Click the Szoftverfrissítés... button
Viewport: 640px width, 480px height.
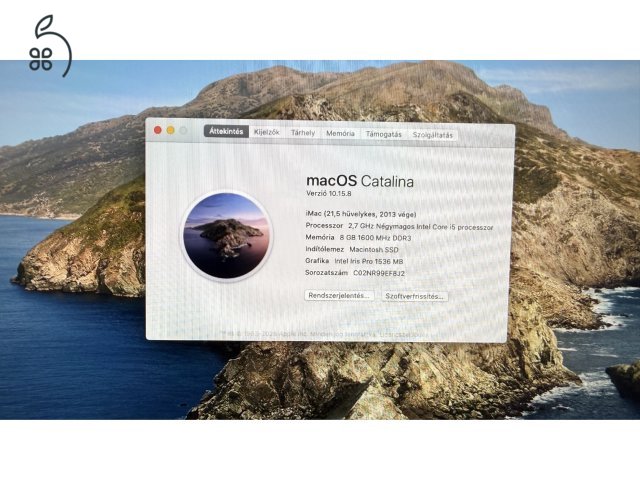click(x=414, y=296)
